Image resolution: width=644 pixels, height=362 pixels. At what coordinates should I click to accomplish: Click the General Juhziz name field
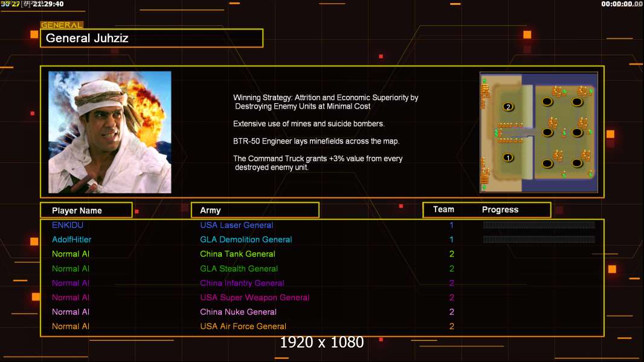152,38
